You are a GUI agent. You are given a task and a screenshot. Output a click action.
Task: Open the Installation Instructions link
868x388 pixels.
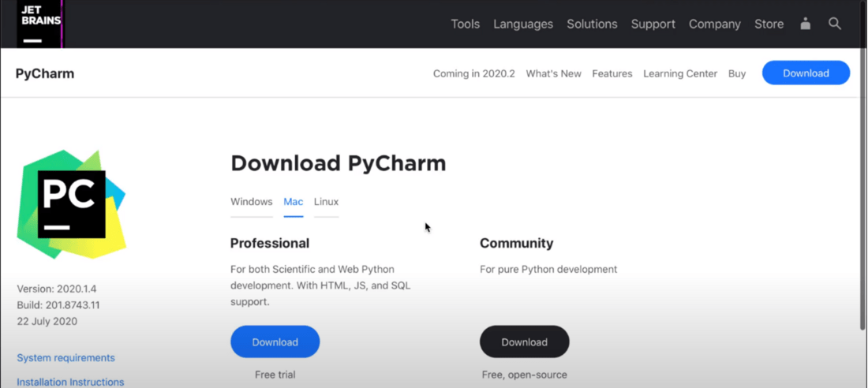pyautogui.click(x=70, y=382)
